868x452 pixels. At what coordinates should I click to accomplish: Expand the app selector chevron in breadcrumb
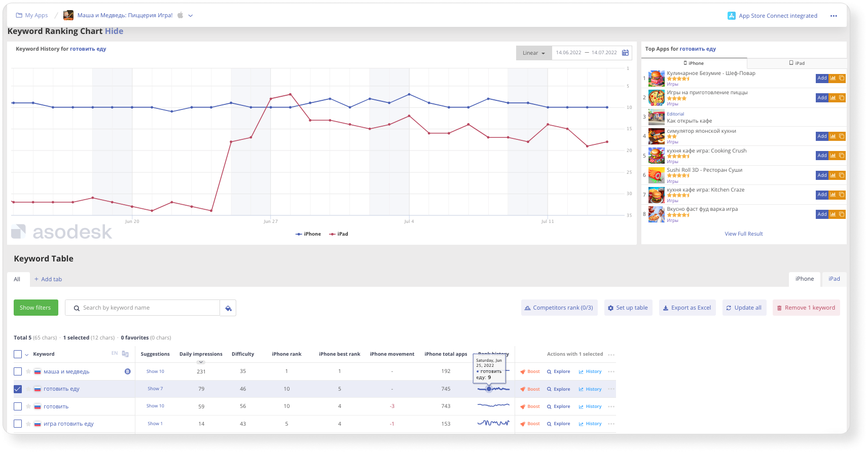tap(191, 16)
